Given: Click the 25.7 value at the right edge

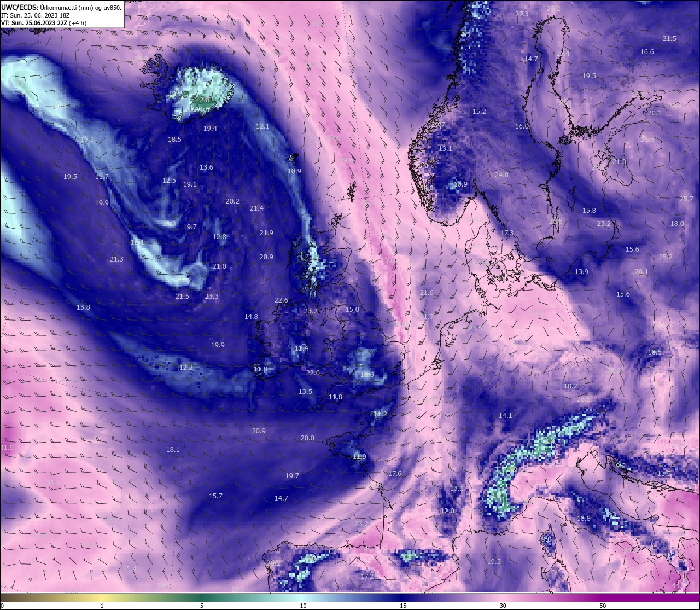Looking at the screenshot, I should (686, 199).
